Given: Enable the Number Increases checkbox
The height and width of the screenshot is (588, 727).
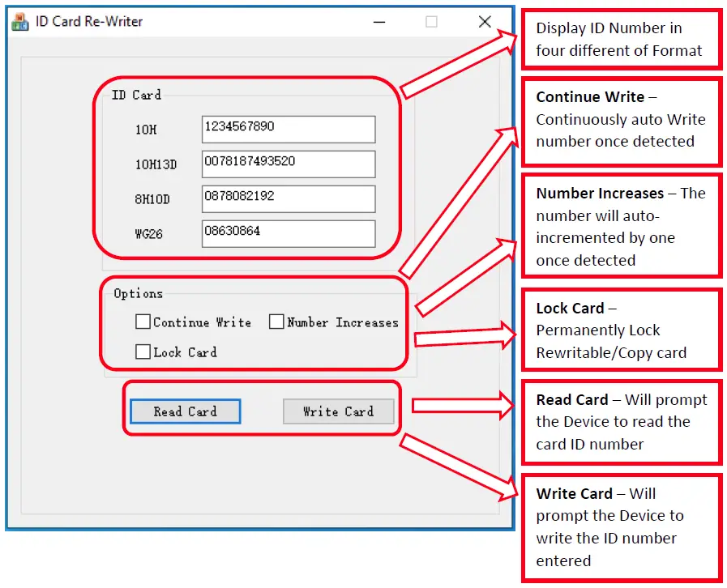Looking at the screenshot, I should coord(276,322).
